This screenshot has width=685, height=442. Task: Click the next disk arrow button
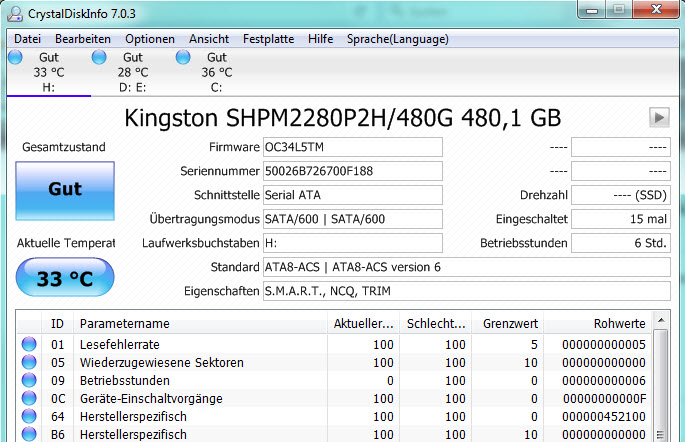click(659, 117)
